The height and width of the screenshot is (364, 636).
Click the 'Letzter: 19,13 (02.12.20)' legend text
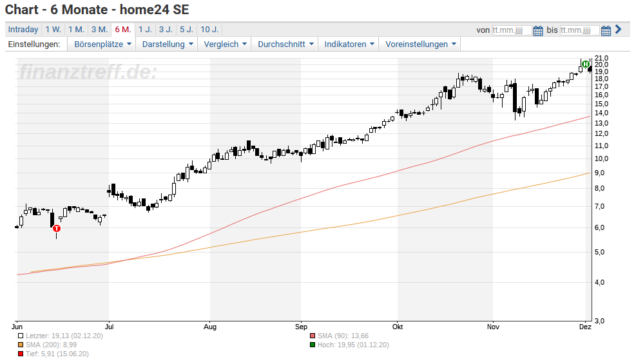tap(64, 336)
